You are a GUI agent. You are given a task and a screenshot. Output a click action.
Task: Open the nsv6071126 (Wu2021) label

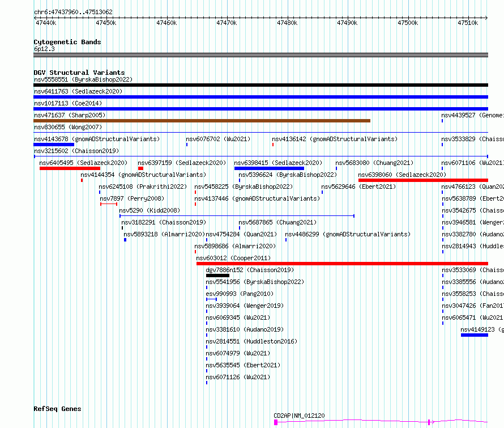pos(238,377)
